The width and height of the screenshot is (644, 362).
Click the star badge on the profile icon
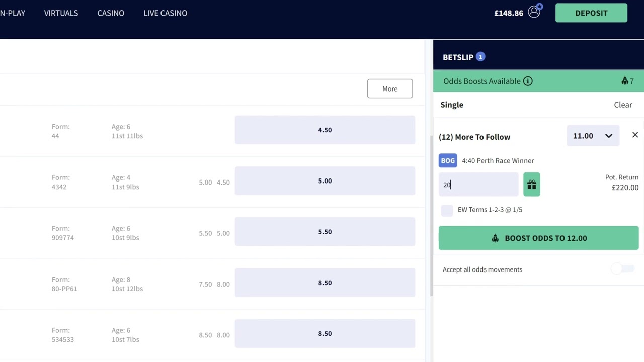[x=540, y=7]
